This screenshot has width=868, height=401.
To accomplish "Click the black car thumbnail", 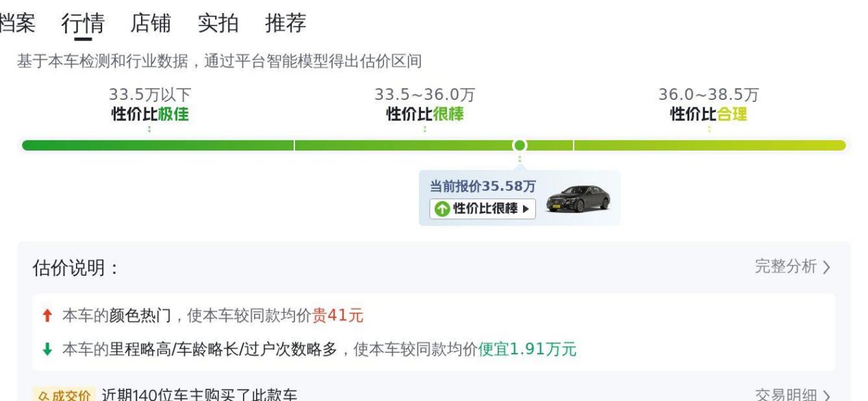I will pyautogui.click(x=578, y=198).
